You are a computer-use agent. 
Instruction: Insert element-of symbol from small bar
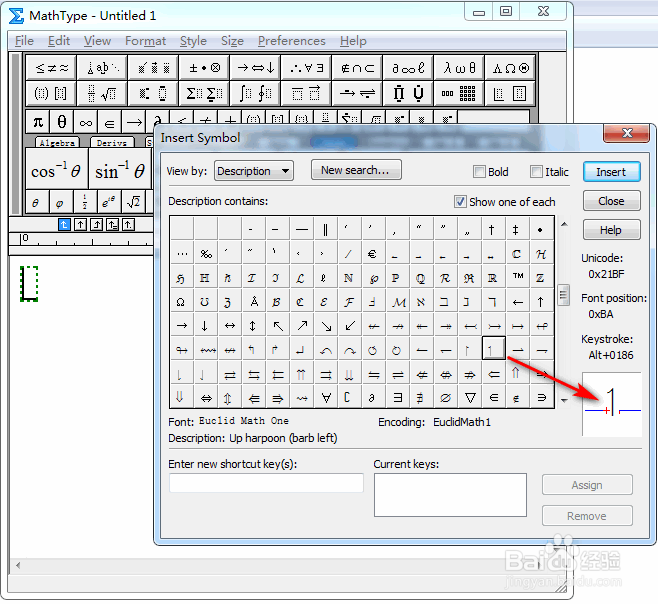(x=110, y=122)
